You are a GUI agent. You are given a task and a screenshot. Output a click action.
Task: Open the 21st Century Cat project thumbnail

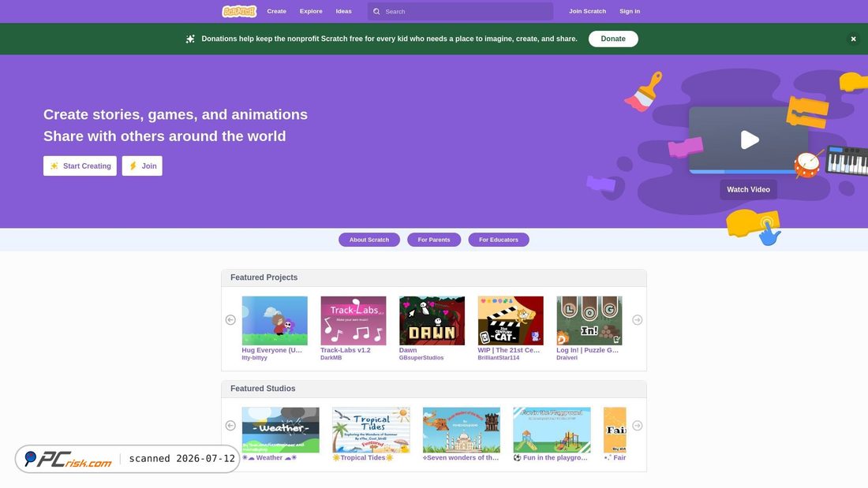511,320
